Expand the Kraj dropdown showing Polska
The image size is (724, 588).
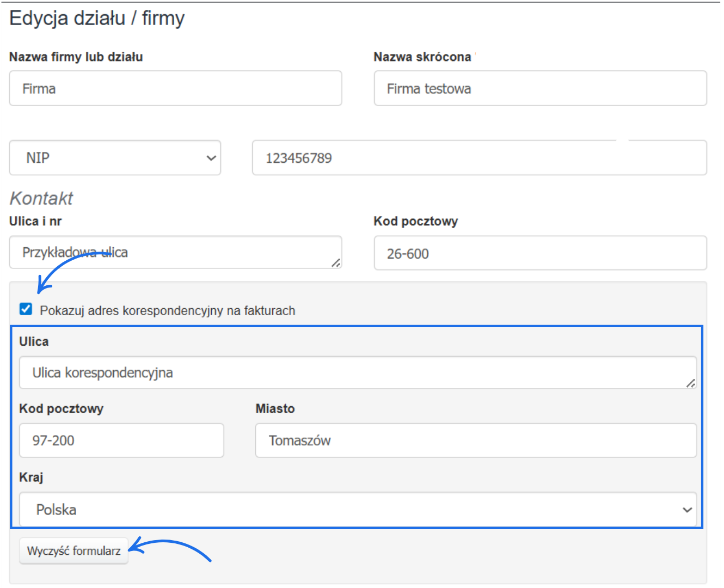[x=358, y=510]
